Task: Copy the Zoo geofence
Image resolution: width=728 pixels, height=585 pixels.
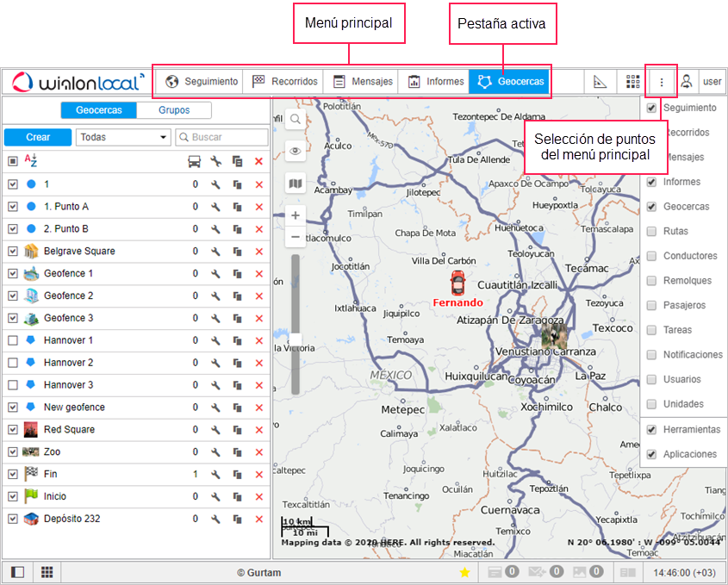Action: [238, 451]
